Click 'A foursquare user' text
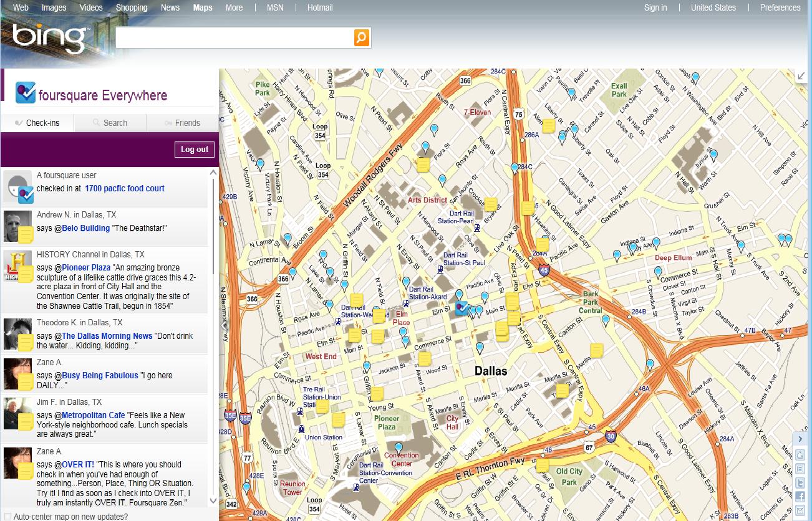Viewport: 812px width, 521px height. pos(67,175)
